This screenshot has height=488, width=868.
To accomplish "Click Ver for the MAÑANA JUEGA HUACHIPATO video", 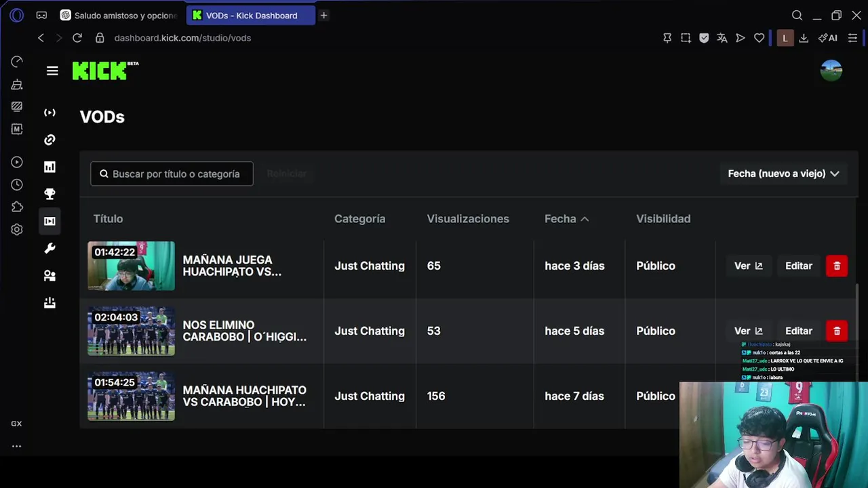I will 748,266.
